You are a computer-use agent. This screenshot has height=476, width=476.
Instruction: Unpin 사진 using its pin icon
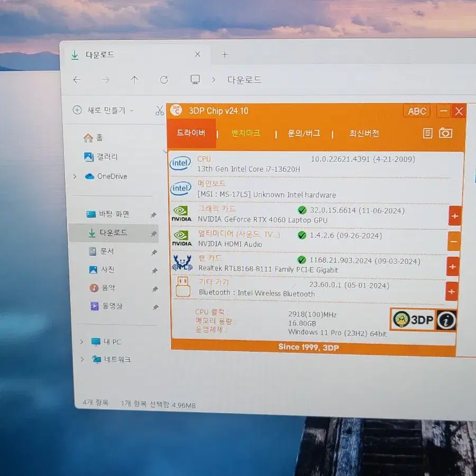(154, 270)
